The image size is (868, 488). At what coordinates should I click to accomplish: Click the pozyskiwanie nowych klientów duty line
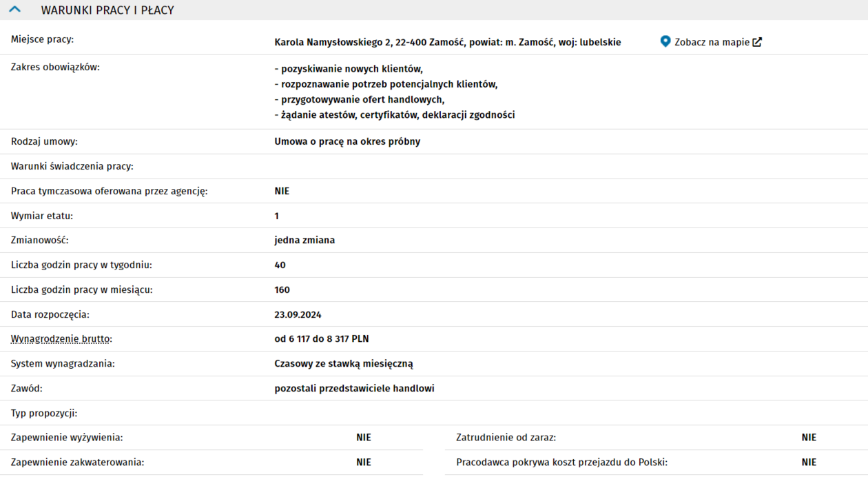click(349, 69)
